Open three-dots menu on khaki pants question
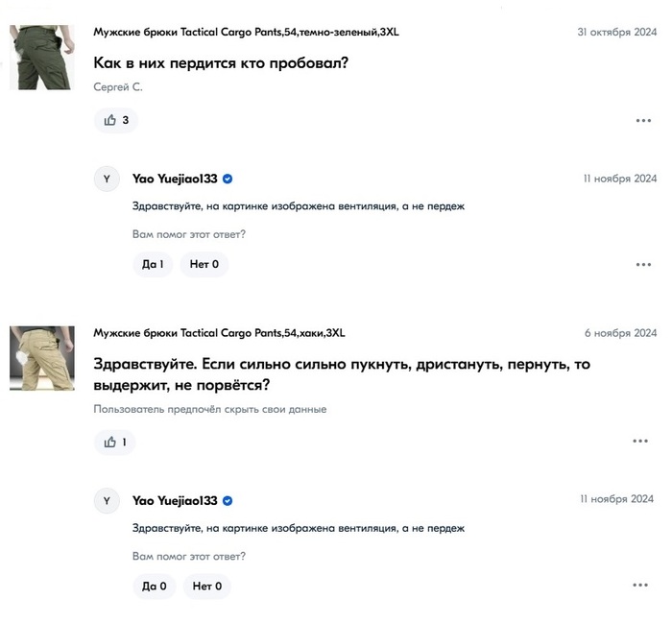Viewport: 672px width, 623px height. click(x=640, y=442)
